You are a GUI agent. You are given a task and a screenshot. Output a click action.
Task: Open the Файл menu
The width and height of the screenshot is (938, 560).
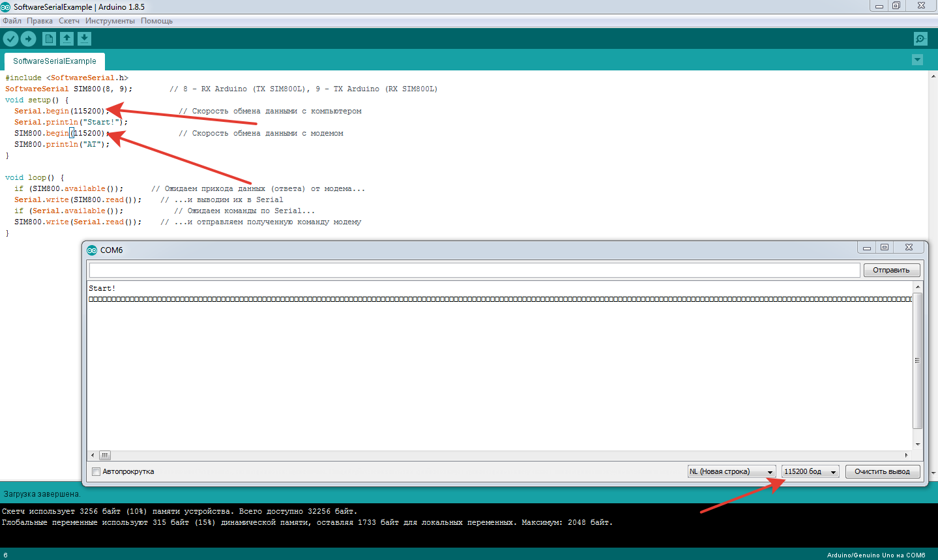(12, 21)
